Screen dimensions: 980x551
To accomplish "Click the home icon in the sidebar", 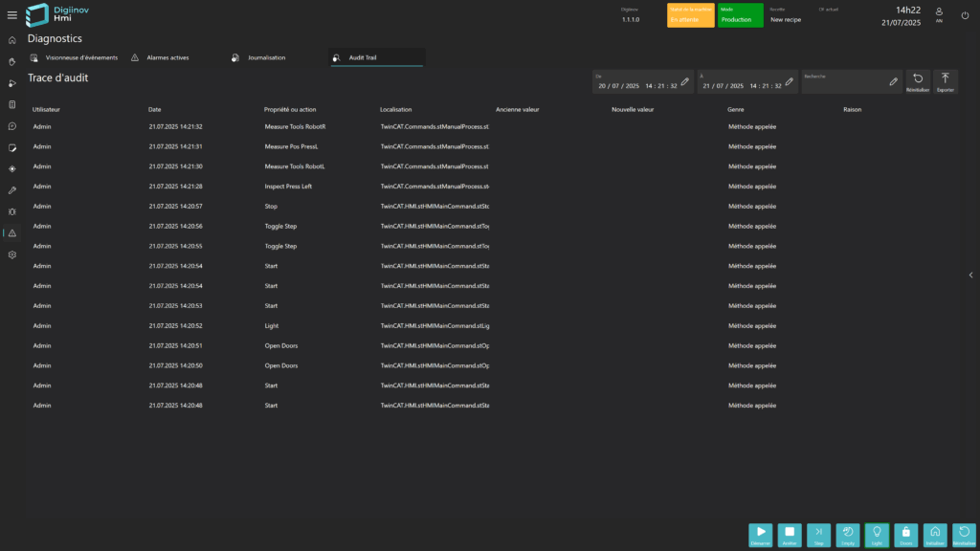I will [x=11, y=40].
